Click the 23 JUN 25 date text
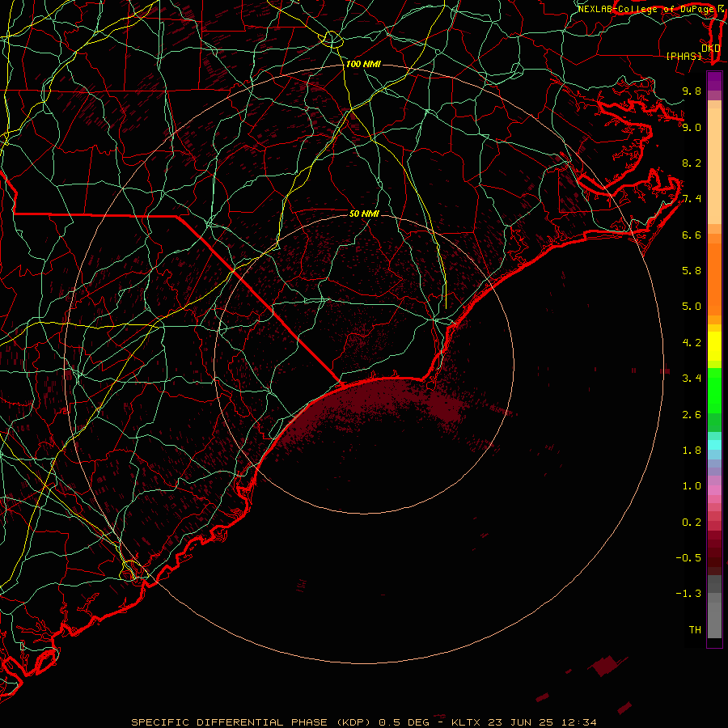Image resolution: width=728 pixels, height=728 pixels. point(521,722)
